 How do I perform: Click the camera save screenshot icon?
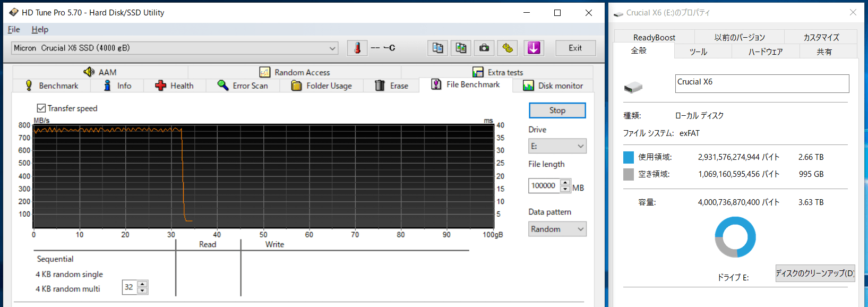[484, 48]
